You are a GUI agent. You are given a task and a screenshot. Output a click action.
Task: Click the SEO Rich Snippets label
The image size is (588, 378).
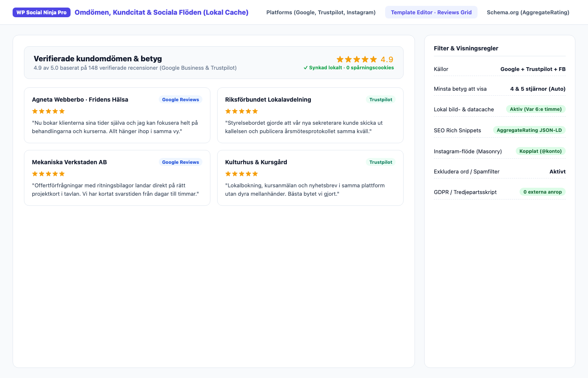pos(457,131)
